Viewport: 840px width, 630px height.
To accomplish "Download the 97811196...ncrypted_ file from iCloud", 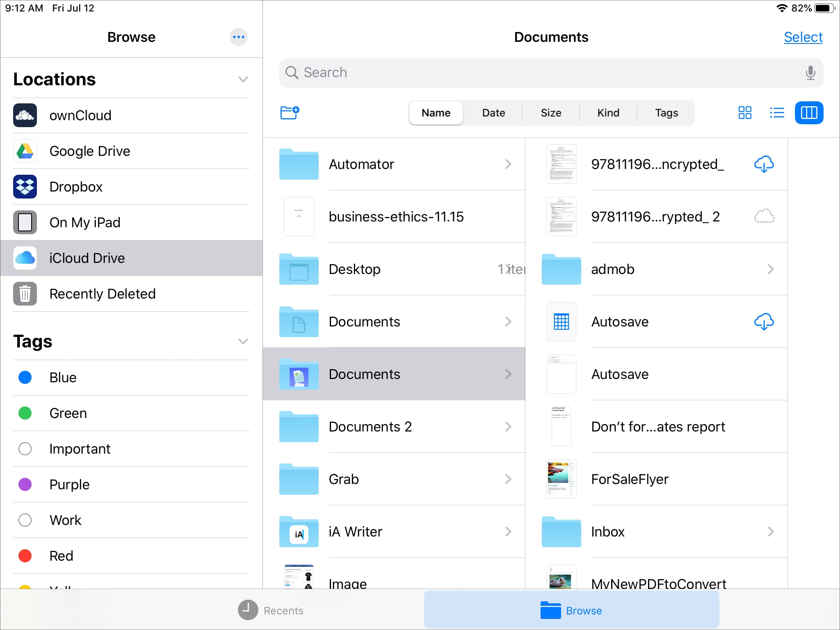I will [764, 164].
